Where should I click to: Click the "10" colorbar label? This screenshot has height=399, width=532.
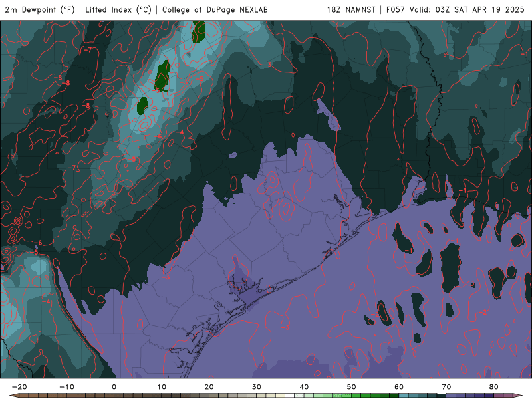click(162, 387)
